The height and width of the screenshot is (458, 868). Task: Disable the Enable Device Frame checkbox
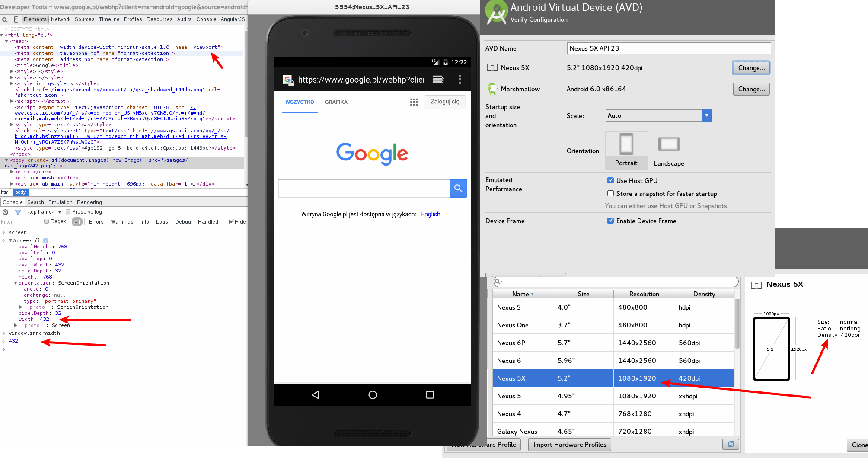pyautogui.click(x=610, y=221)
